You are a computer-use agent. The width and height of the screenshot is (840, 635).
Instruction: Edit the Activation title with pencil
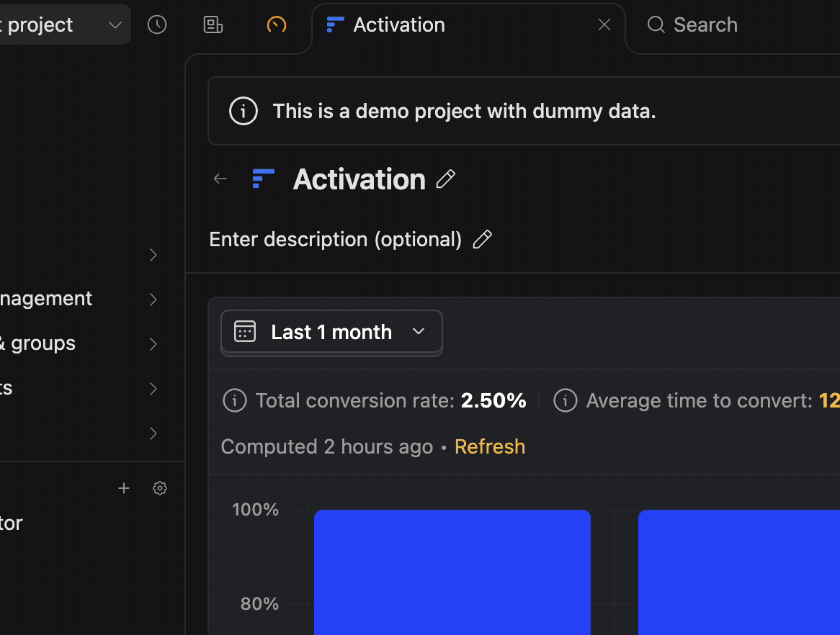click(x=446, y=179)
